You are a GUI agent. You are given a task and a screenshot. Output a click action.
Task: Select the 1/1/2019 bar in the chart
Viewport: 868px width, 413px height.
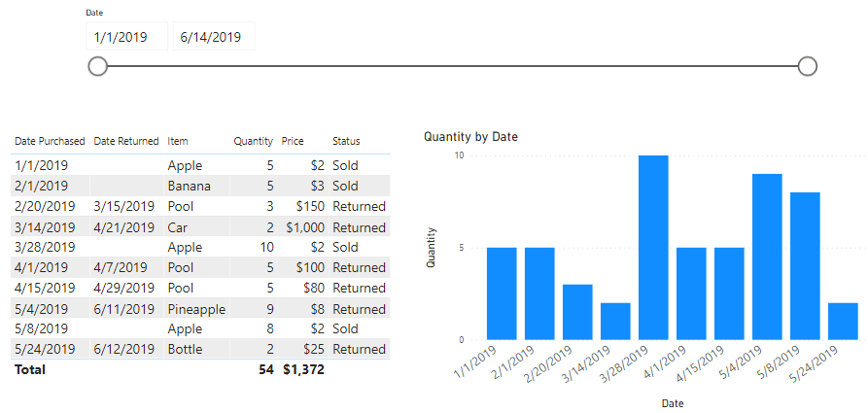coord(502,293)
